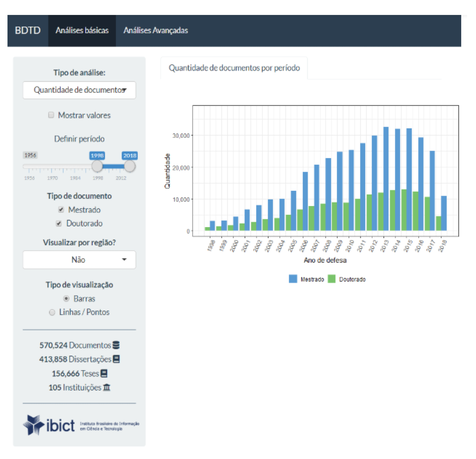Switch to Análises Avançadas tab

coord(156,31)
